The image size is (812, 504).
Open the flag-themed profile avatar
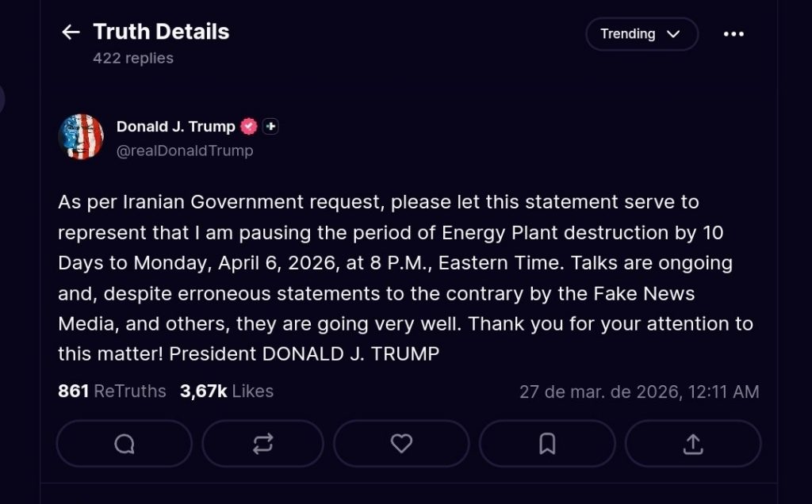click(81, 137)
